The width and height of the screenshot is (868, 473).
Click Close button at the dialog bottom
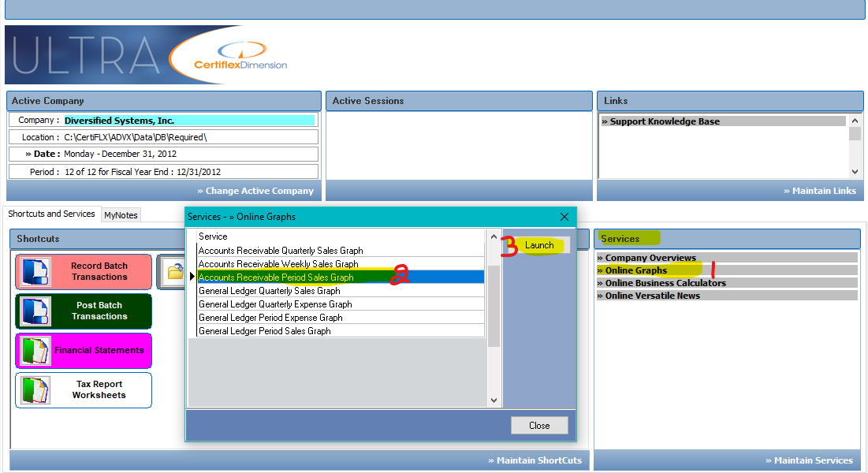539,426
